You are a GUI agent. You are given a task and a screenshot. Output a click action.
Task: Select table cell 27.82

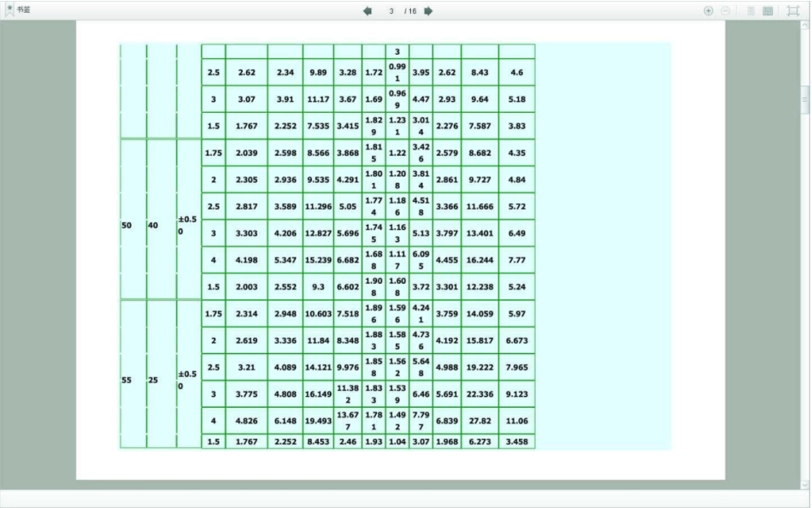pyautogui.click(x=480, y=421)
